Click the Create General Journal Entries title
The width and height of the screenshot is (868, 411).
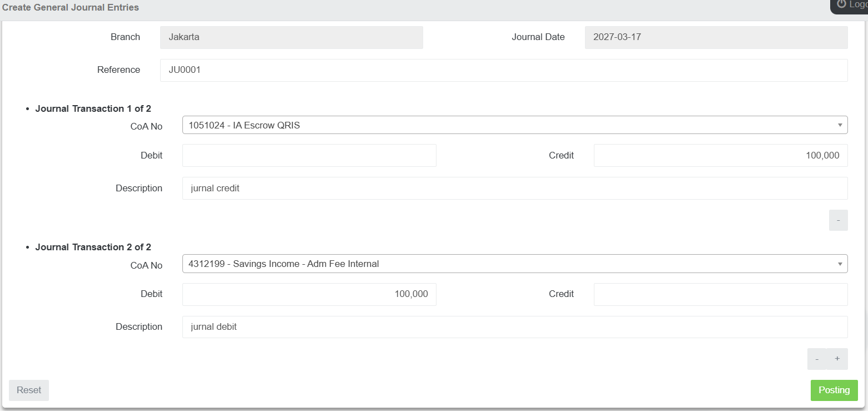71,8
